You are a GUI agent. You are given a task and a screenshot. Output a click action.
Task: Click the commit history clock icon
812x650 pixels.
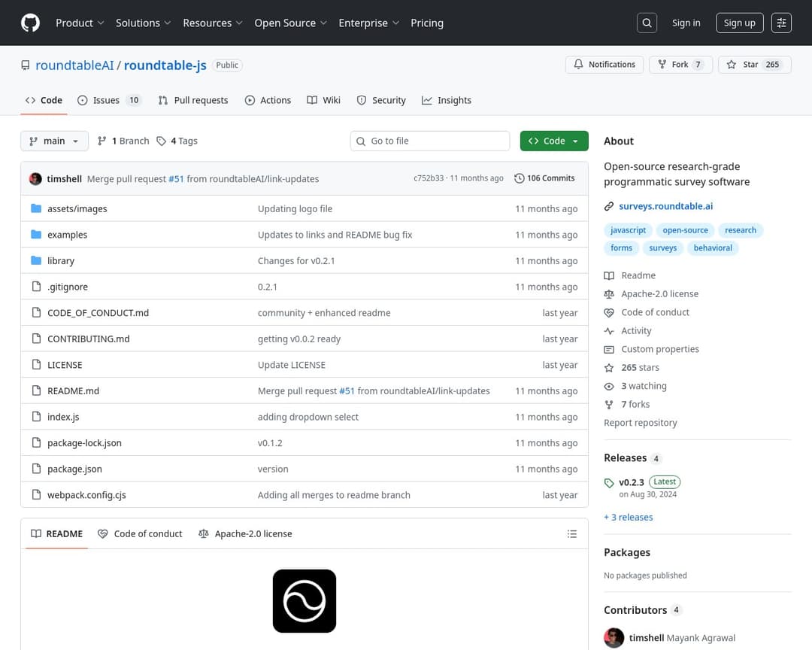520,178
